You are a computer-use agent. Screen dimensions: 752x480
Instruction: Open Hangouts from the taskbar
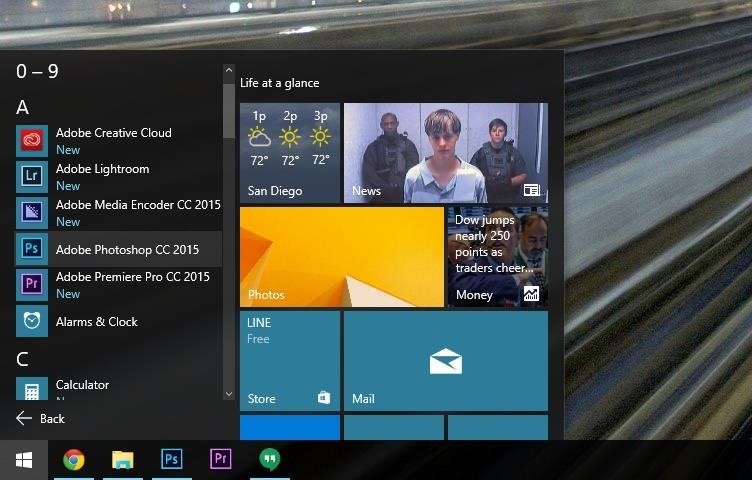(270, 459)
